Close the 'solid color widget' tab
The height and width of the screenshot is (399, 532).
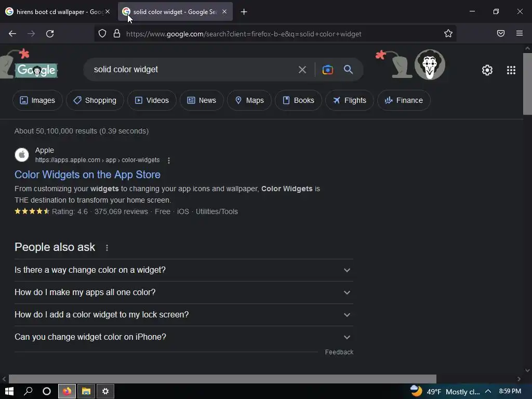224,11
